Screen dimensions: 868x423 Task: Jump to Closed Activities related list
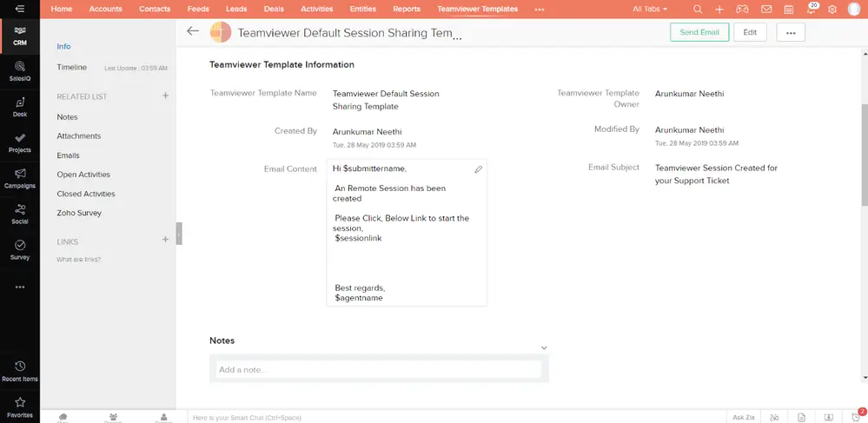click(x=86, y=194)
